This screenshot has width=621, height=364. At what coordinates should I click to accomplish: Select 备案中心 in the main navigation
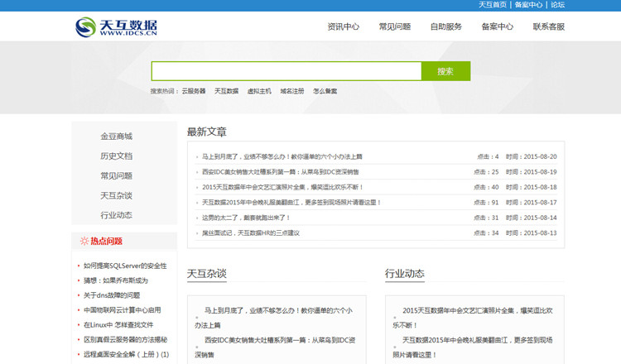tap(497, 26)
